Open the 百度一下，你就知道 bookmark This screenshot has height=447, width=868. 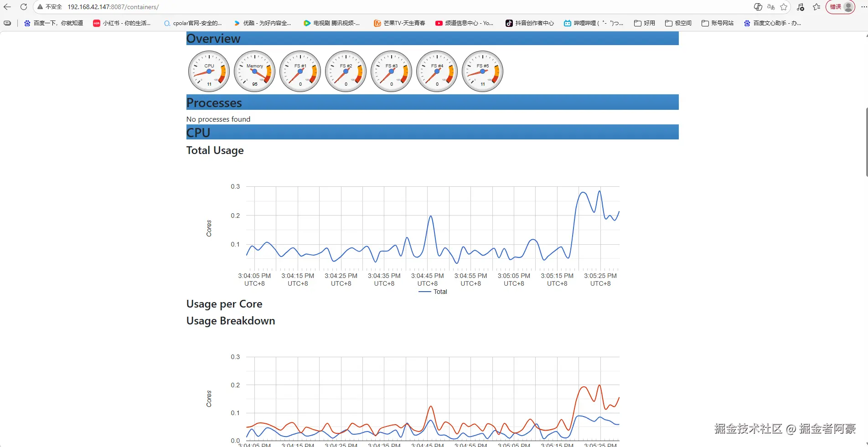point(53,23)
